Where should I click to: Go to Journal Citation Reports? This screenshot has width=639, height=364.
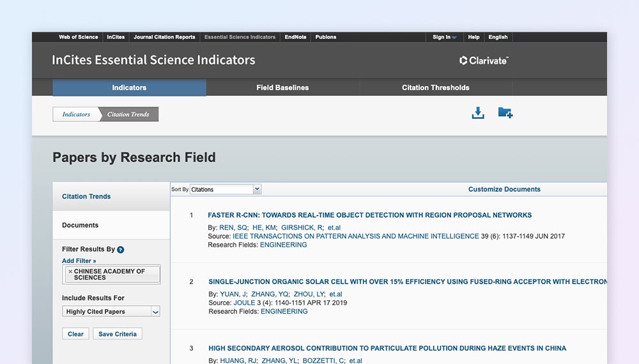click(x=164, y=37)
